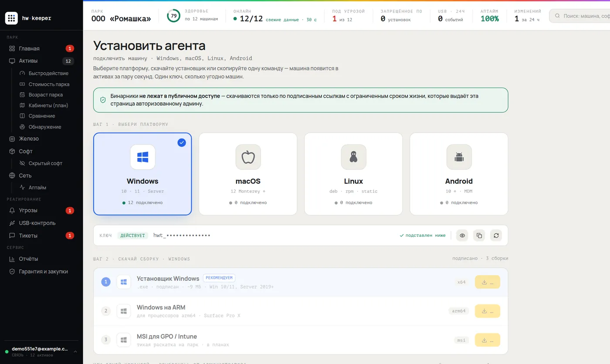Download the Windows на ARM build
610x364 pixels.
coord(488,311)
